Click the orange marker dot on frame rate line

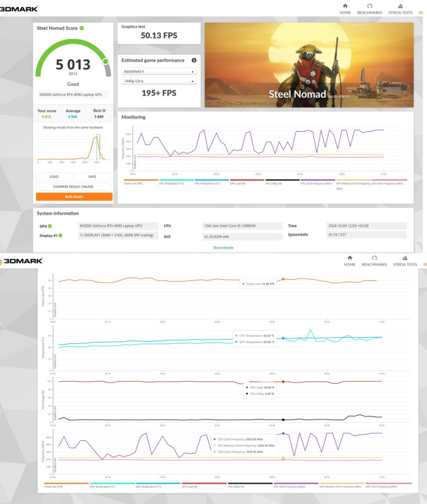tap(283, 279)
